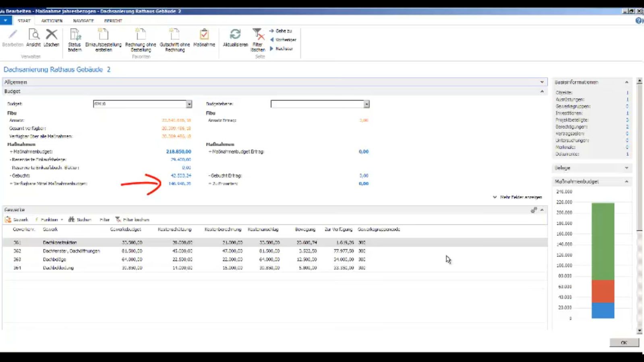This screenshot has height=362, width=644.
Task: Open the BERICHT ribbon tab
Action: click(x=113, y=21)
